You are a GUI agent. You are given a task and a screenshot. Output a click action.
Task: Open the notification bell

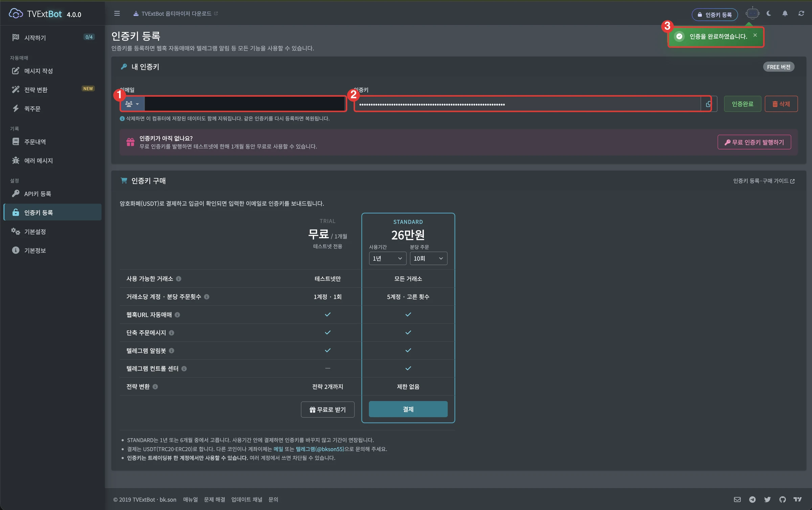tap(785, 14)
